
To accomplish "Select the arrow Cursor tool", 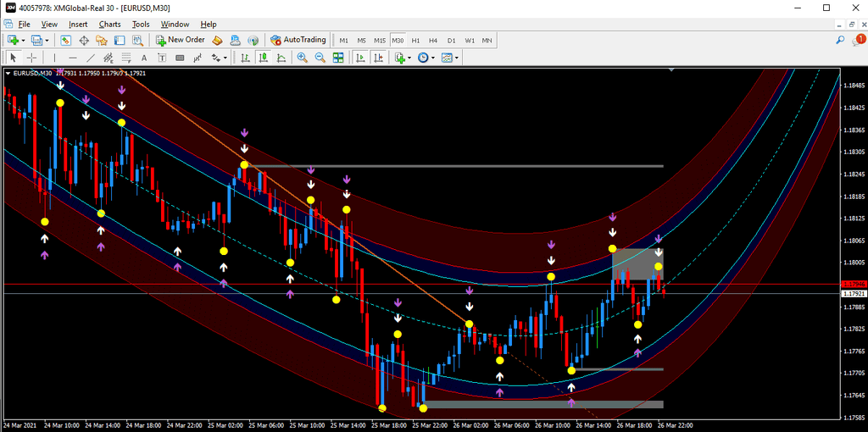I will coord(14,58).
